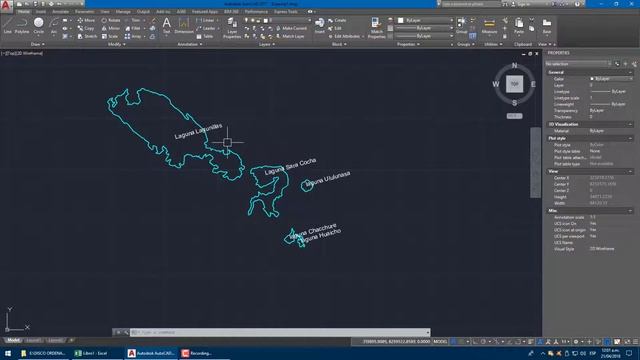640x360 pixels.
Task: Open the Output ribbon tab
Action: [143, 12]
